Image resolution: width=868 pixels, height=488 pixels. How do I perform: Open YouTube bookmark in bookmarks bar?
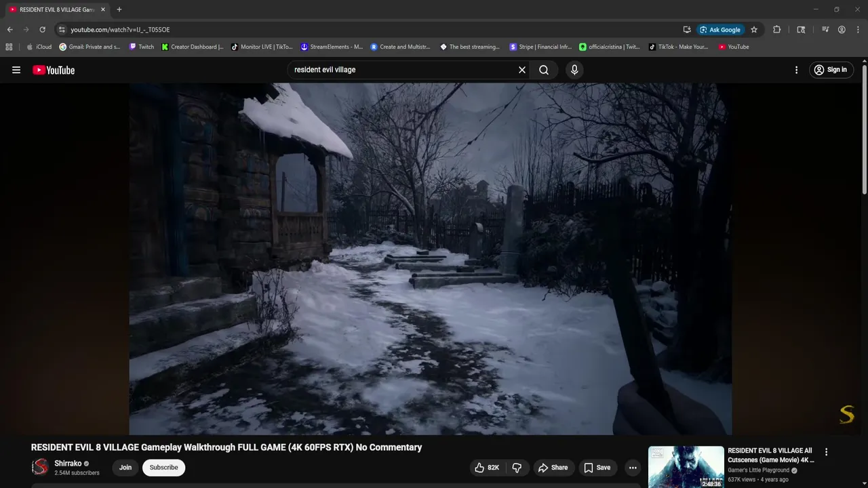coord(734,47)
